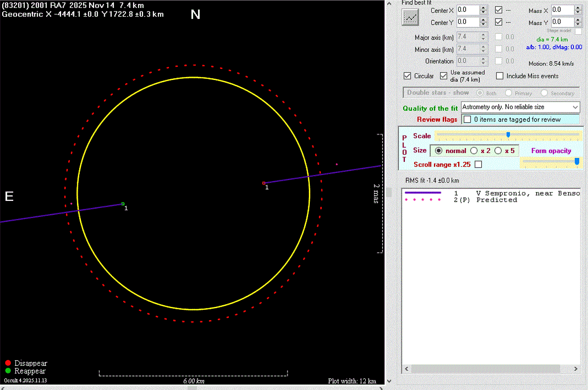Screen dimensions: 588x390
Task: Enable Scroll range x1.25 checkbox
Action: pos(478,164)
